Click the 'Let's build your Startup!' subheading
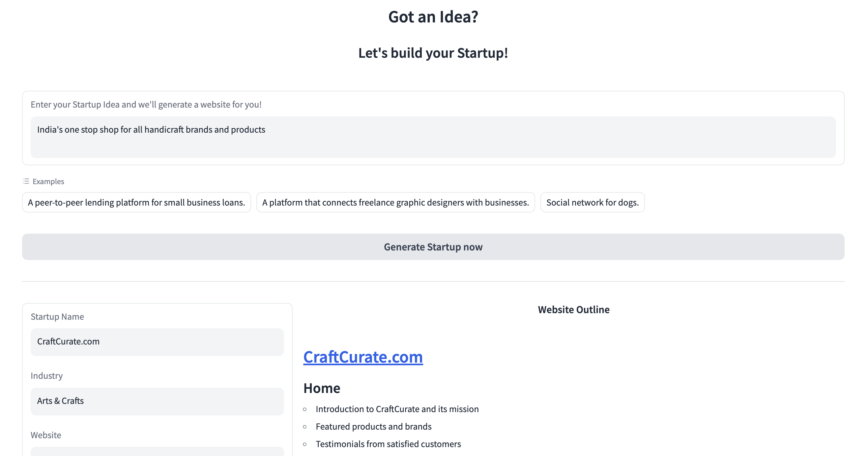Image resolution: width=868 pixels, height=456 pixels. (x=433, y=53)
